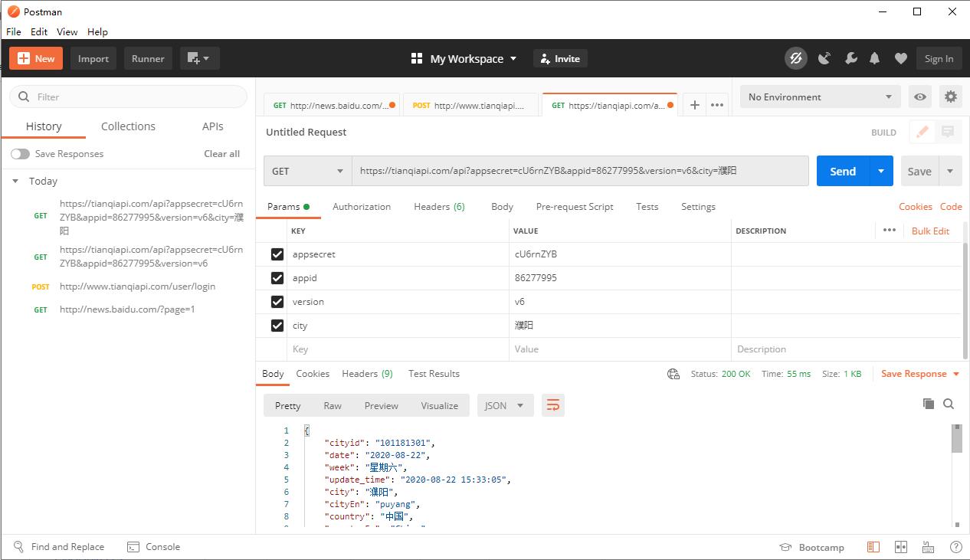The width and height of the screenshot is (970, 560).
Task: Click the empty Key parameter field
Action: pyautogui.click(x=398, y=349)
